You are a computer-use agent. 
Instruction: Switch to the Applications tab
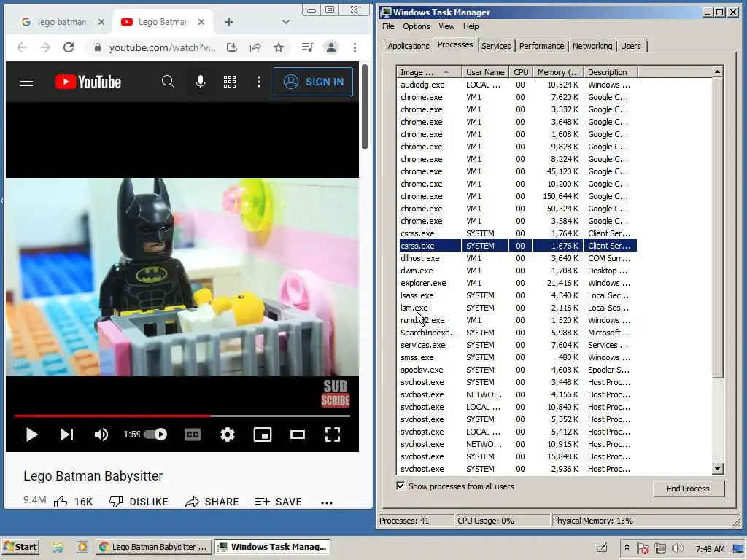409,46
